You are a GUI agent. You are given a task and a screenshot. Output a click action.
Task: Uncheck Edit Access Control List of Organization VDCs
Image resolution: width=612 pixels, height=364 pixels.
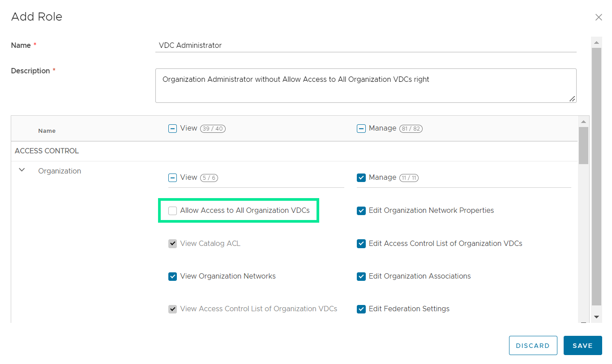361,244
